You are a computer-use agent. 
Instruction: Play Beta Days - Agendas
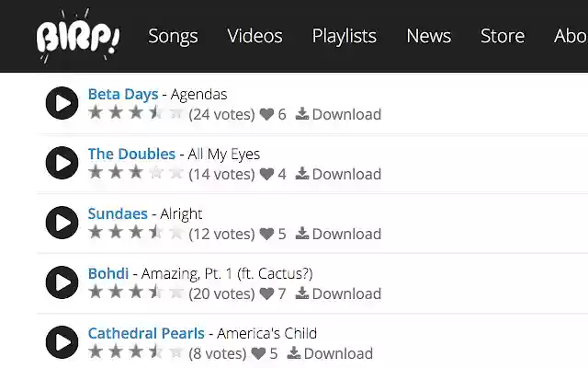pyautogui.click(x=62, y=103)
